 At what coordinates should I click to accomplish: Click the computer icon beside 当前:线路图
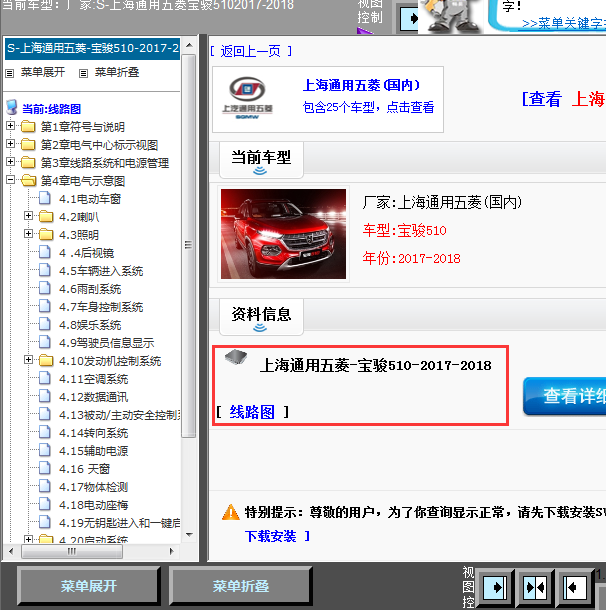click(12, 107)
